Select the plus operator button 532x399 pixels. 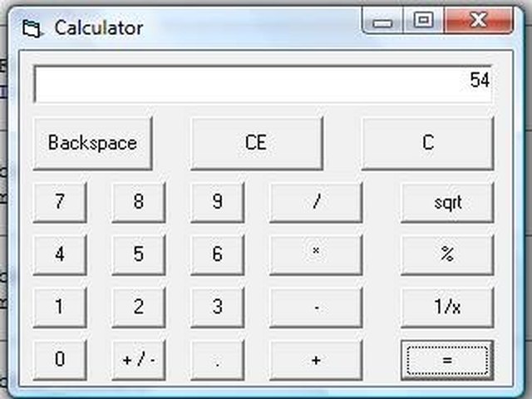point(316,360)
